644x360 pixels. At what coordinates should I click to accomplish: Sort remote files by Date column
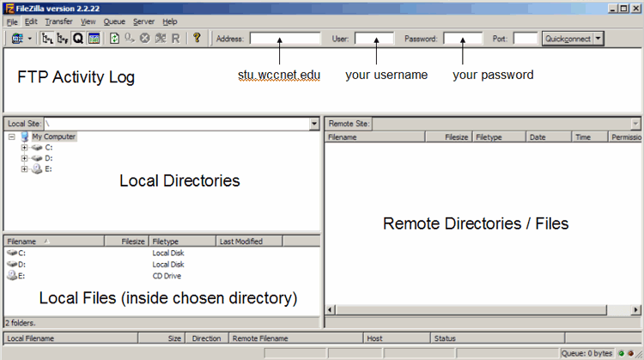549,137
